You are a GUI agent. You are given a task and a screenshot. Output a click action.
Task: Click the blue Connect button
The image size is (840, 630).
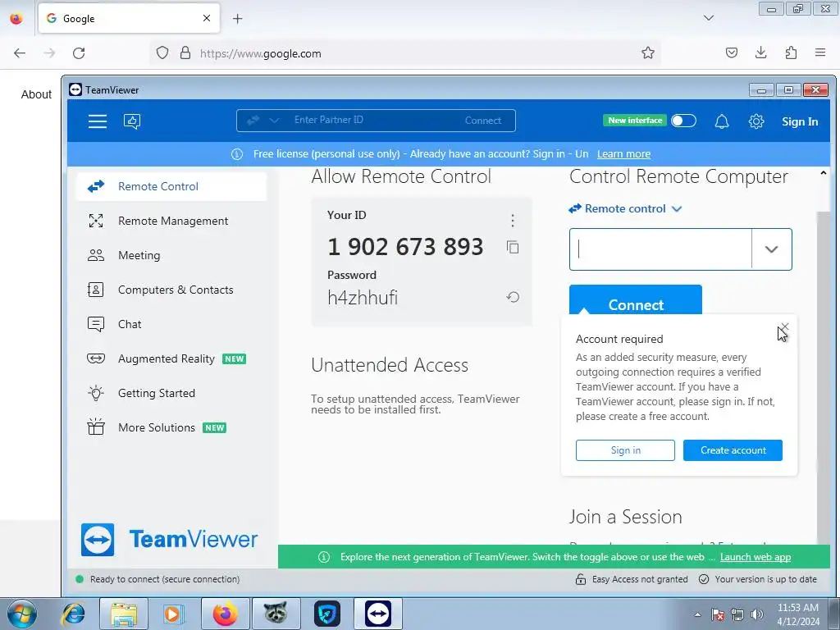pos(636,300)
